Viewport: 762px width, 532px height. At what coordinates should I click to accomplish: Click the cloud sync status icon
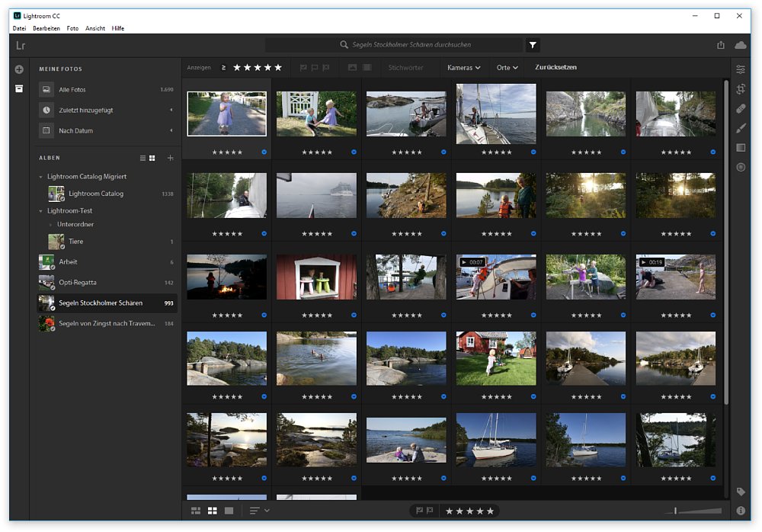741,45
